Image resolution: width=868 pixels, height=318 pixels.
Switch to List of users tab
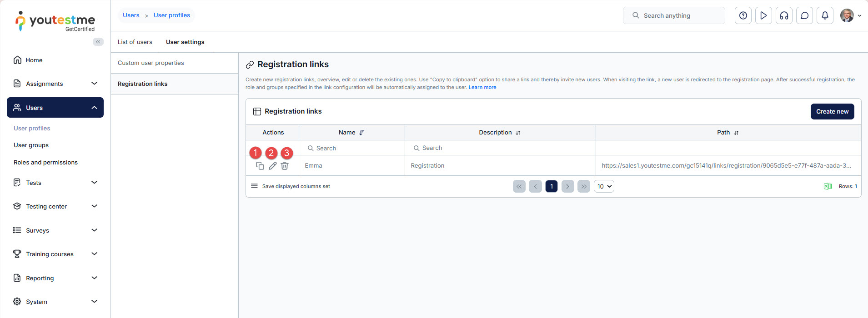[135, 42]
